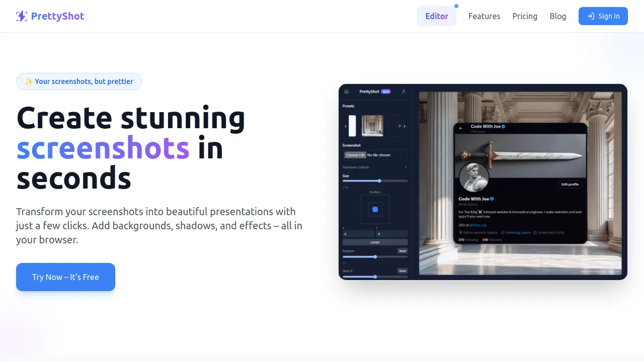644x362 pixels.
Task: Click the "Your screenshots, but prettier" badge
Action: point(79,81)
